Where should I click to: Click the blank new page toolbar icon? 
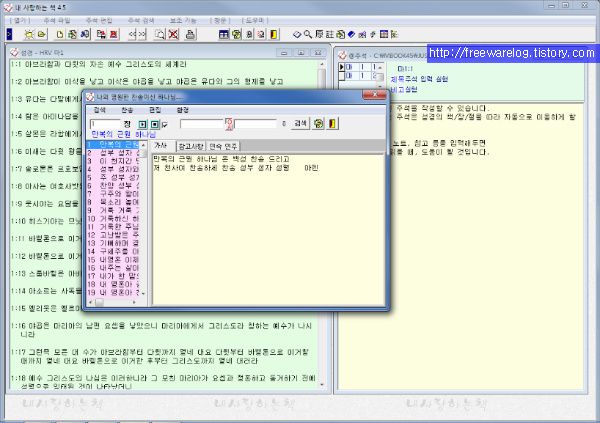point(60,34)
